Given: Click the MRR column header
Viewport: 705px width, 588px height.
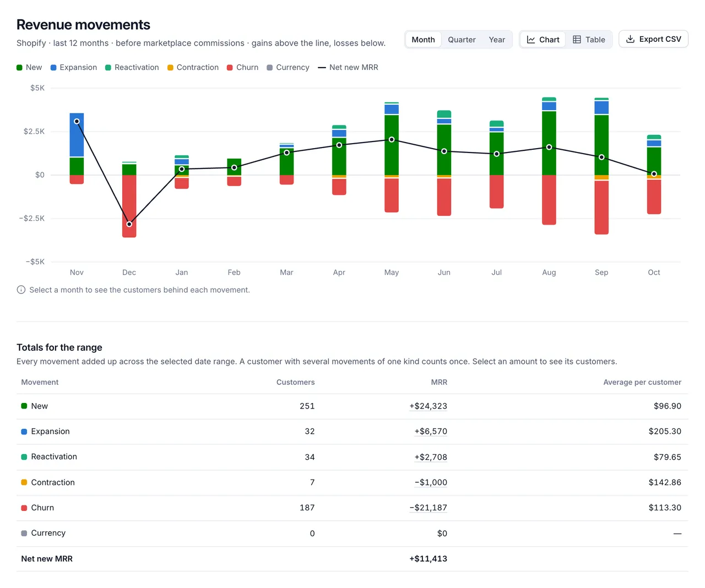Looking at the screenshot, I should [x=439, y=382].
